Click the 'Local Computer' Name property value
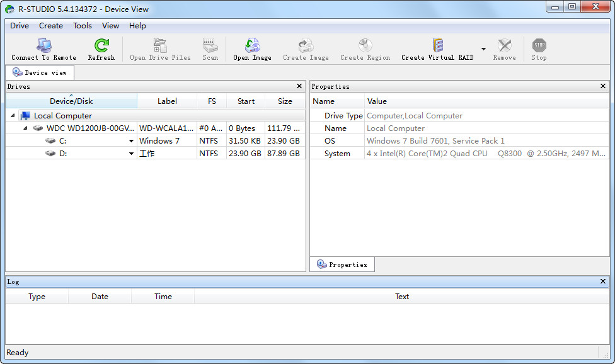Viewport: 615px width, 364px height. click(x=395, y=128)
